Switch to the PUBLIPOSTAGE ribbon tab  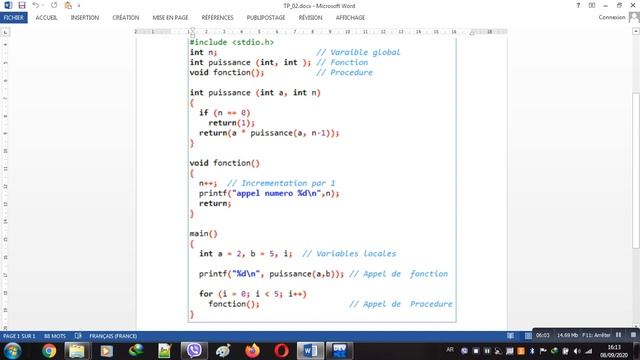(266, 18)
